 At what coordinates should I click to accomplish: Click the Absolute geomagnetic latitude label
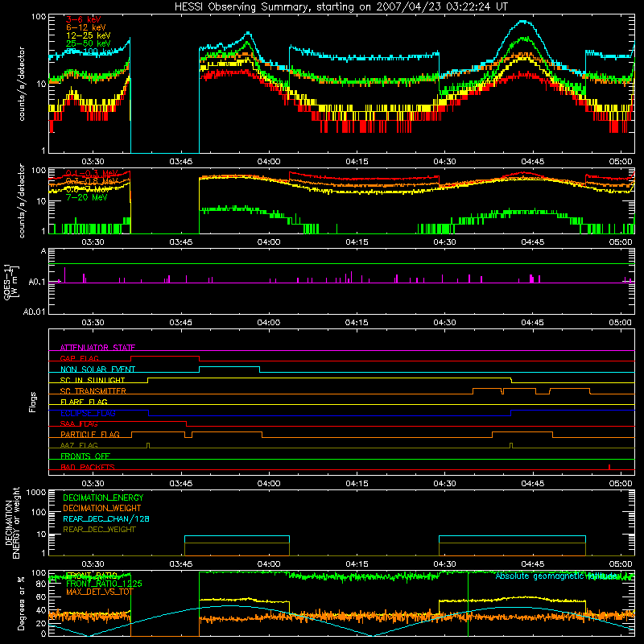click(557, 576)
